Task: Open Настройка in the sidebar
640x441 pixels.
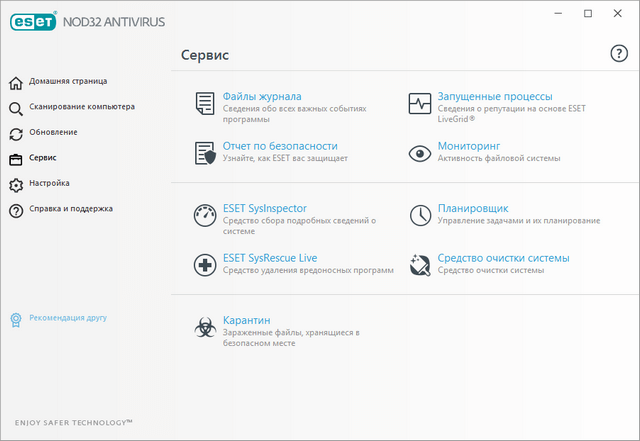Action: [49, 184]
